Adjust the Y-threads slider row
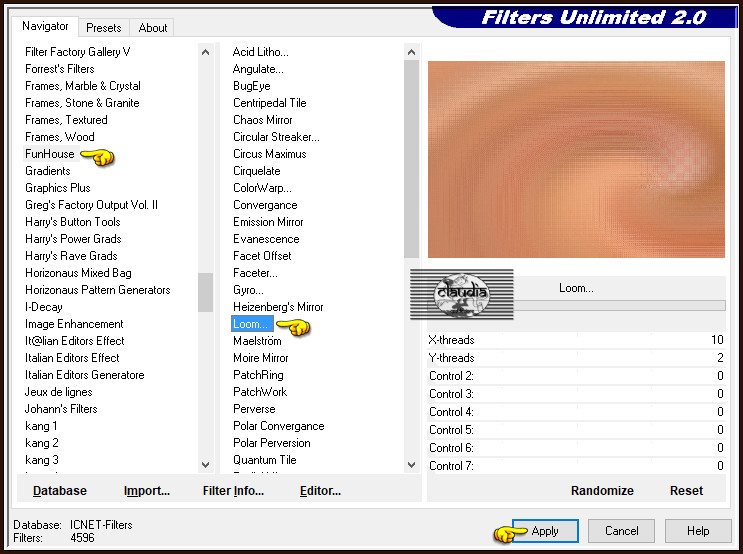Image resolution: width=743 pixels, height=554 pixels. 576,358
